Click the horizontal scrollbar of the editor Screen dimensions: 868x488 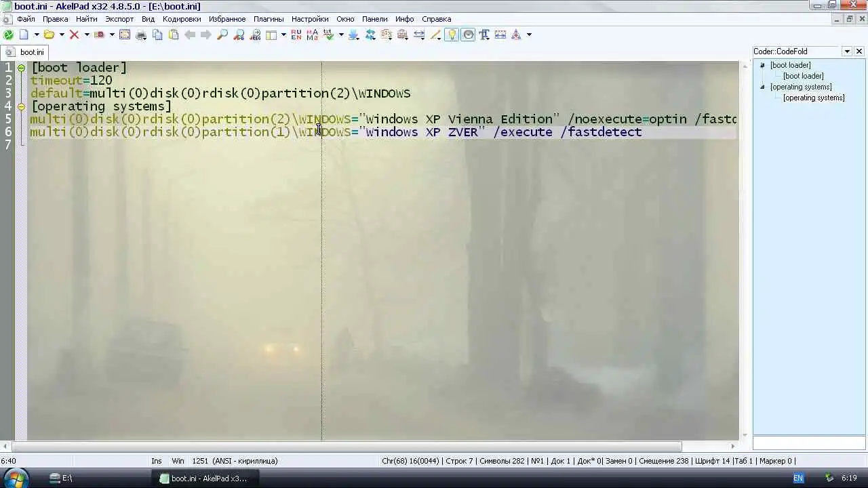(346, 447)
